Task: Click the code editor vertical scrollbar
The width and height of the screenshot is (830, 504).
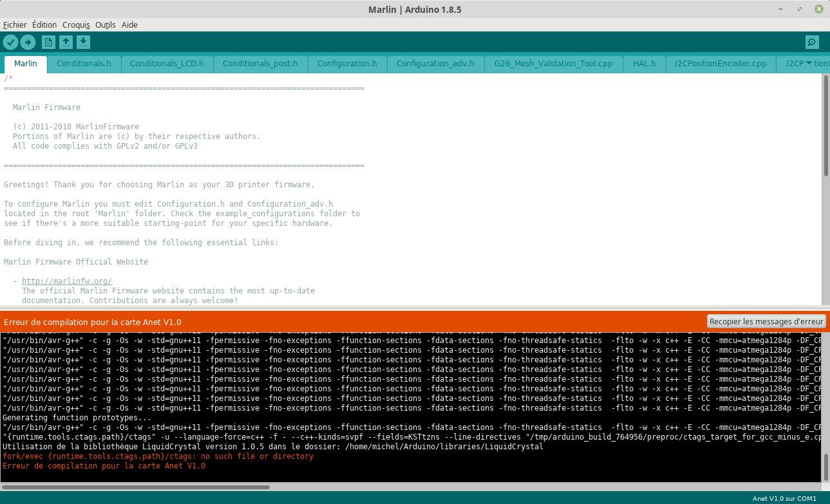Action: (x=826, y=190)
